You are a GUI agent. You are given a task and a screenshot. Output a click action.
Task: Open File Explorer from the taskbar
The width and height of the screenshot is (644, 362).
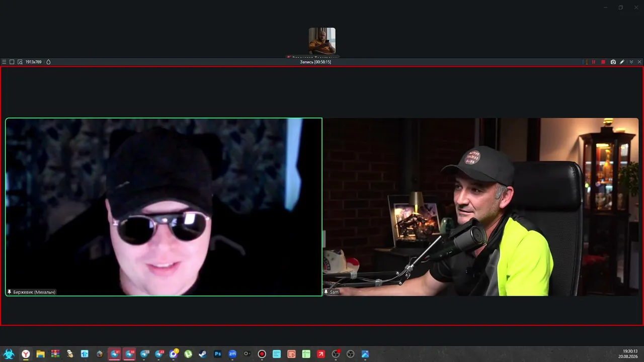click(x=40, y=354)
